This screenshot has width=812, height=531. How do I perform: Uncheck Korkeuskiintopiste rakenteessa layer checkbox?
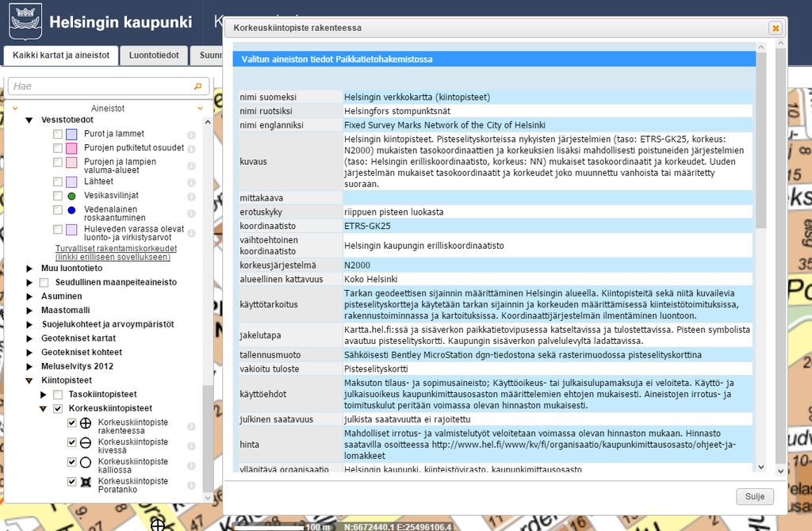[x=72, y=423]
